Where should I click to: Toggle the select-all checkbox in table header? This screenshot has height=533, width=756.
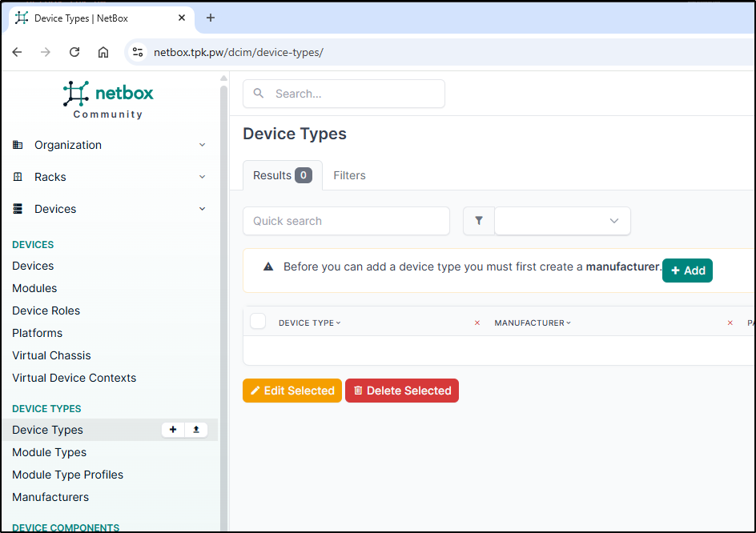[x=258, y=322]
